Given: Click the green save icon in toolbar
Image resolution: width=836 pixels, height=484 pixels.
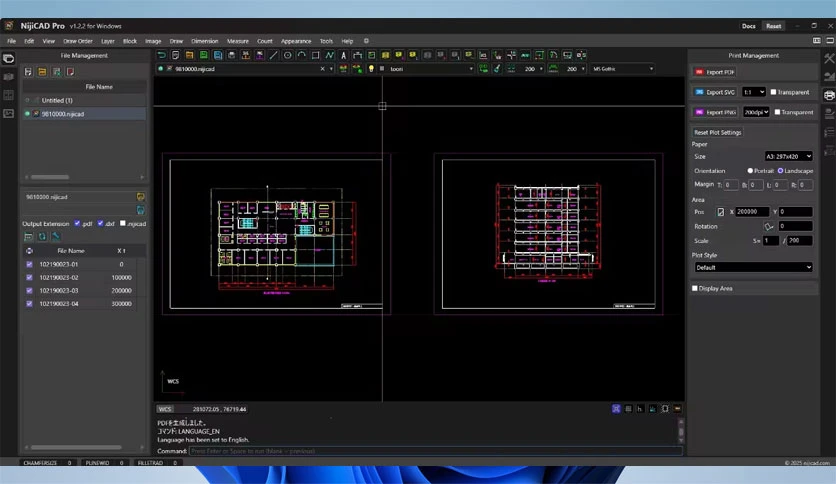Looking at the screenshot, I should coord(204,55).
